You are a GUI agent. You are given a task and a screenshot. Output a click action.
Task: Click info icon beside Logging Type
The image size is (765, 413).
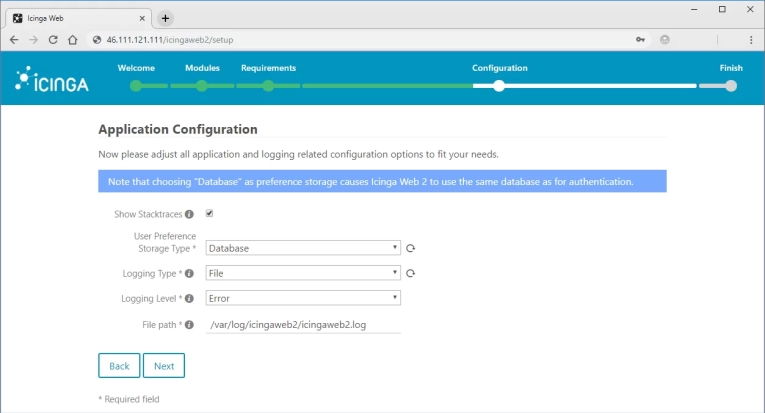pyautogui.click(x=189, y=273)
